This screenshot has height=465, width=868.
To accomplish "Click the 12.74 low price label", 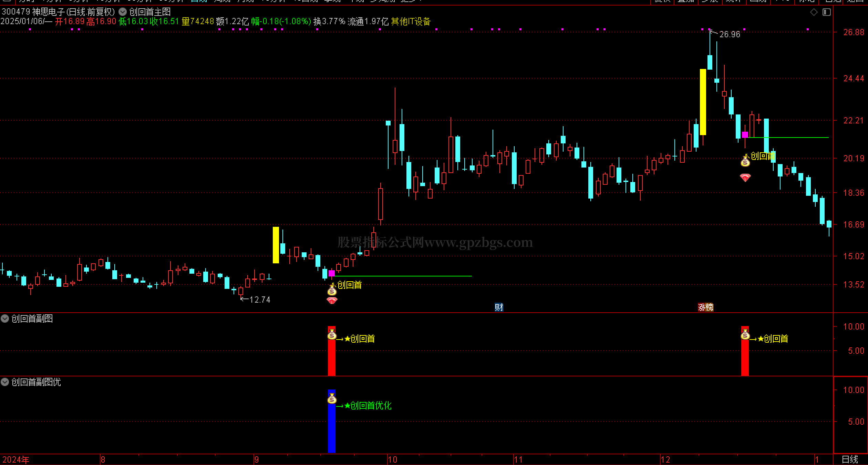I will [x=260, y=300].
